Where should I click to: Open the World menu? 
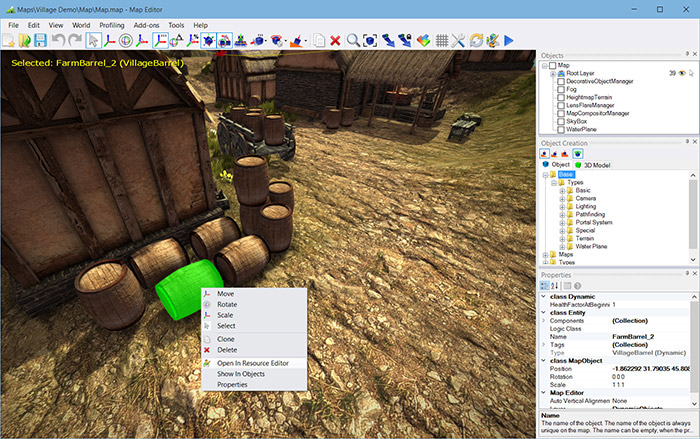pyautogui.click(x=81, y=25)
